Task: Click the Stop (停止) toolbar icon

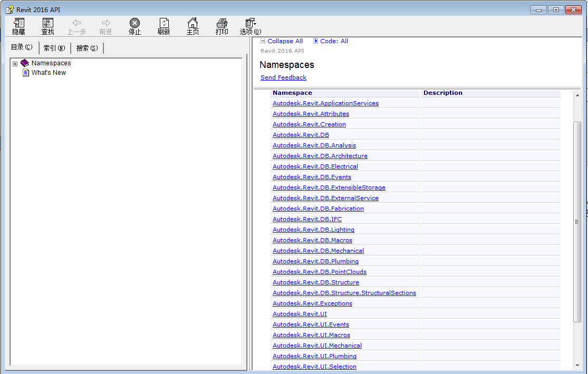Action: tap(134, 23)
